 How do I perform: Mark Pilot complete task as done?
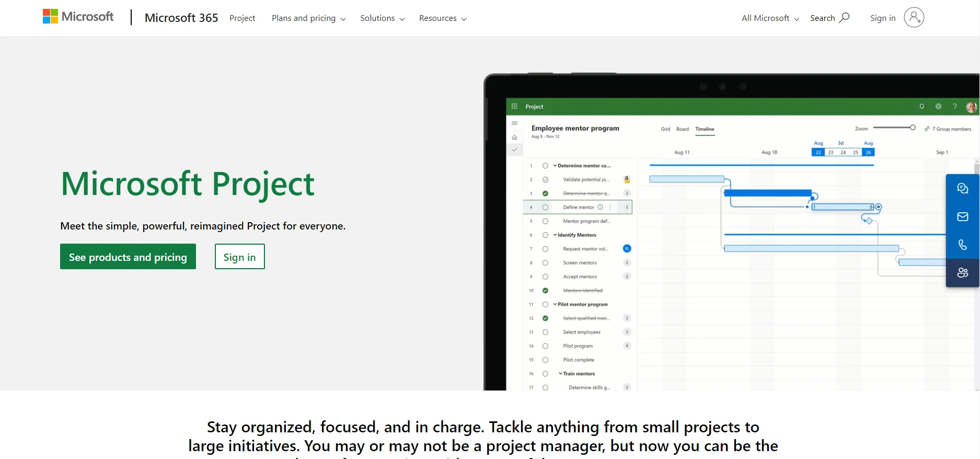click(x=545, y=360)
